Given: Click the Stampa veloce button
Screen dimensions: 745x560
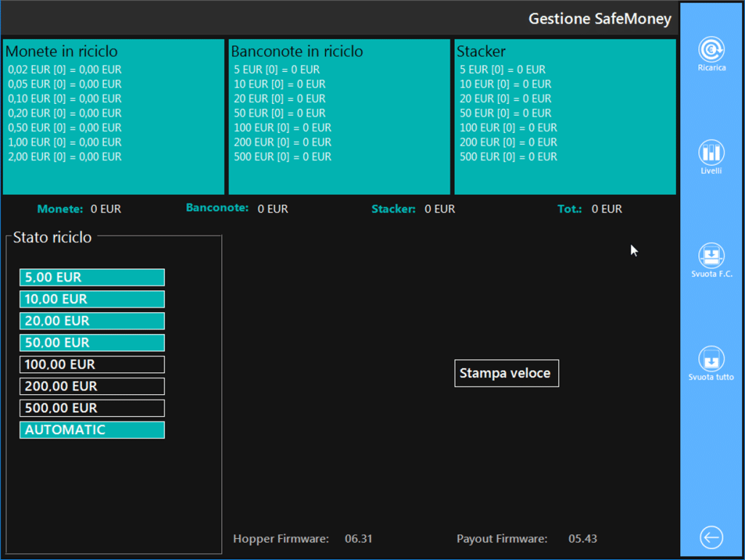Looking at the screenshot, I should (506, 373).
